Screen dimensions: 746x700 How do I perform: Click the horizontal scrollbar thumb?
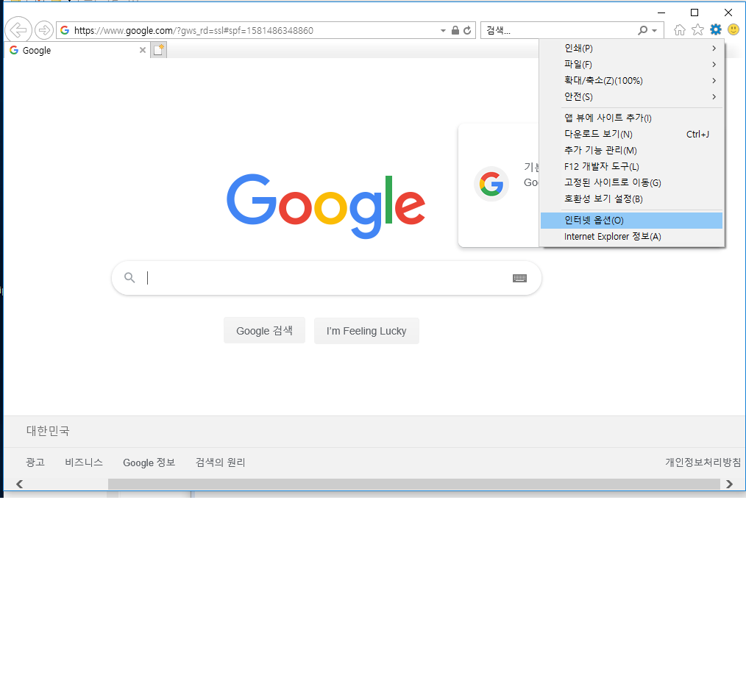click(x=414, y=484)
